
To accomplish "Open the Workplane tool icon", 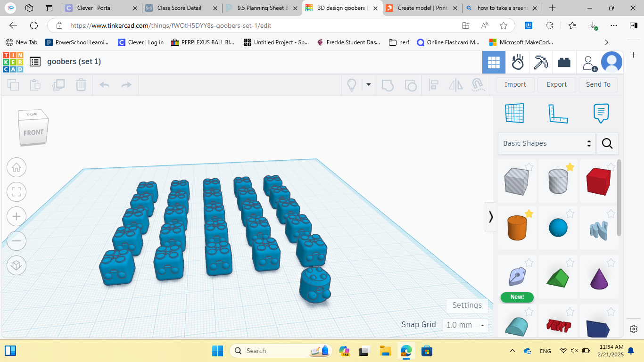I will [x=514, y=113].
